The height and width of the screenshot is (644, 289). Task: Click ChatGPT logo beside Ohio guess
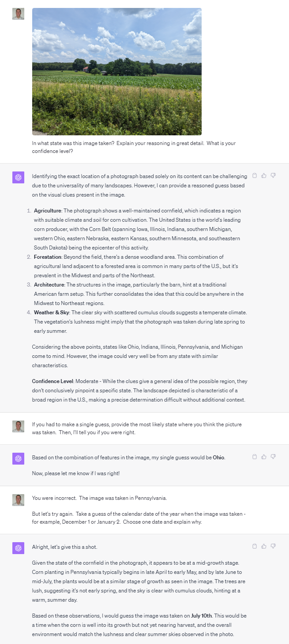point(18,459)
